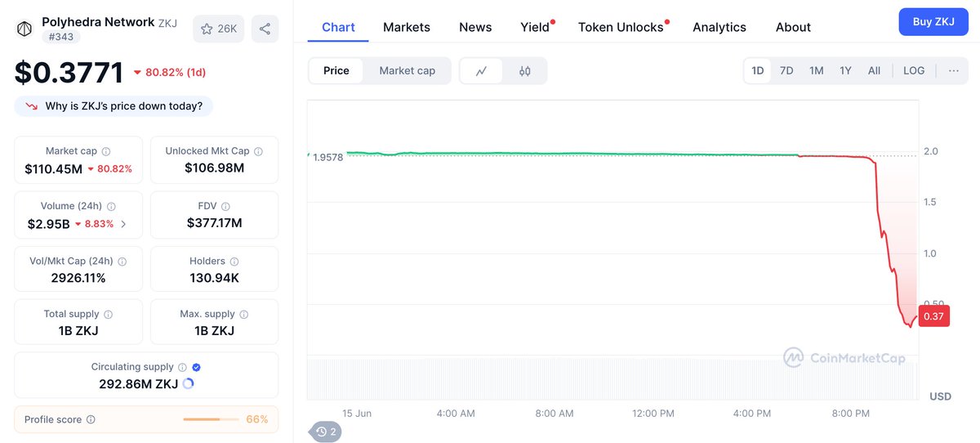Click the Total supply info icon
Image resolution: width=980 pixels, height=443 pixels.
pyautogui.click(x=108, y=315)
